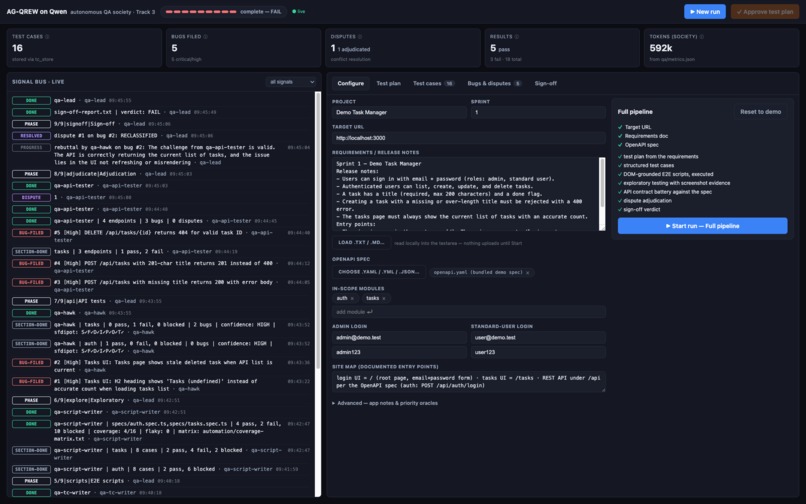Click the sign-off verdict checklist item
The height and width of the screenshot is (504, 806).
[639, 209]
